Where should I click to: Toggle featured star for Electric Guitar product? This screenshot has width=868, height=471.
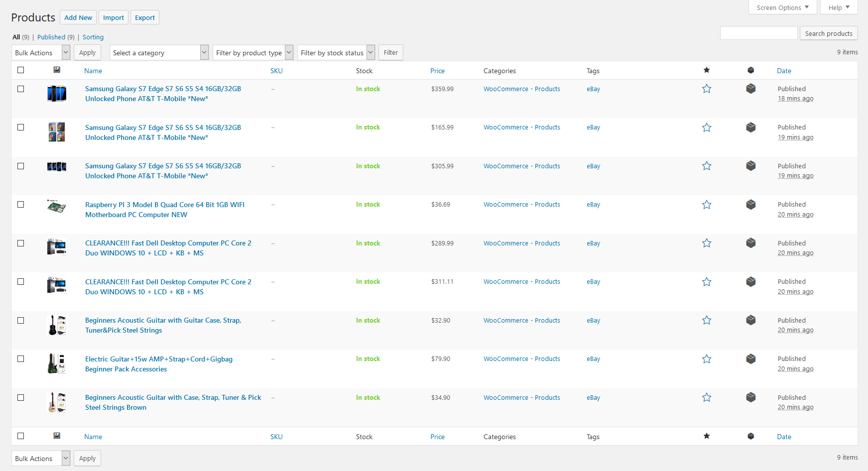point(706,359)
